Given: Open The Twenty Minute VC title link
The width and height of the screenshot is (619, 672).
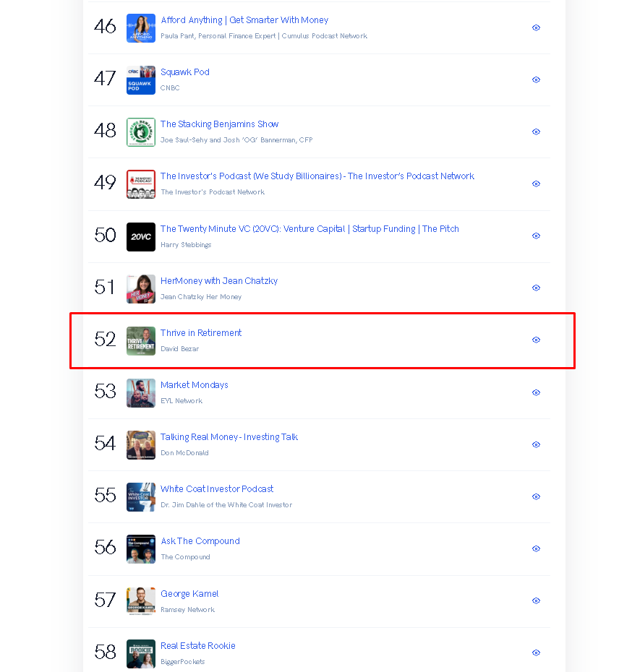Looking at the screenshot, I should [309, 229].
